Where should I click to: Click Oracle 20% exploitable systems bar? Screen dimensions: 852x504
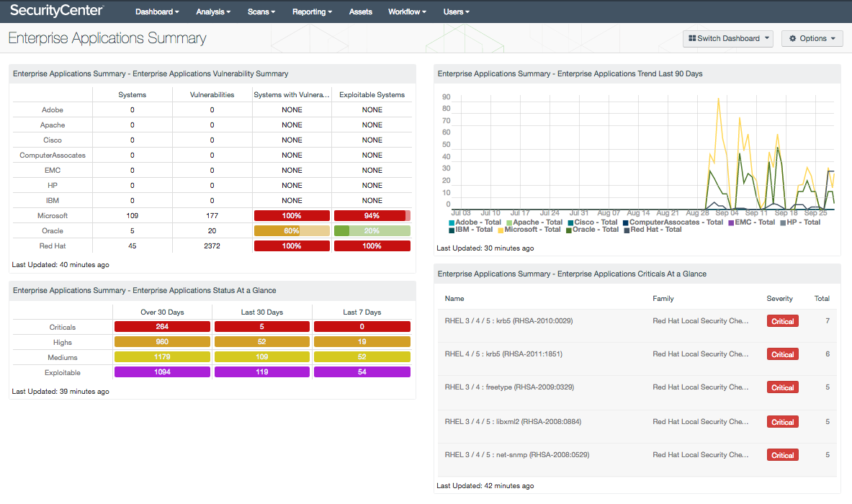pos(372,231)
